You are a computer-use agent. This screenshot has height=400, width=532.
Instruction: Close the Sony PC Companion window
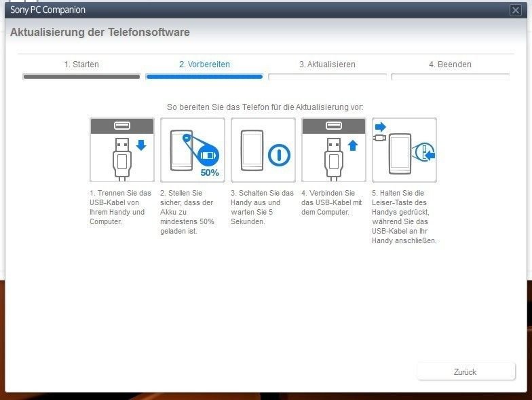point(516,10)
